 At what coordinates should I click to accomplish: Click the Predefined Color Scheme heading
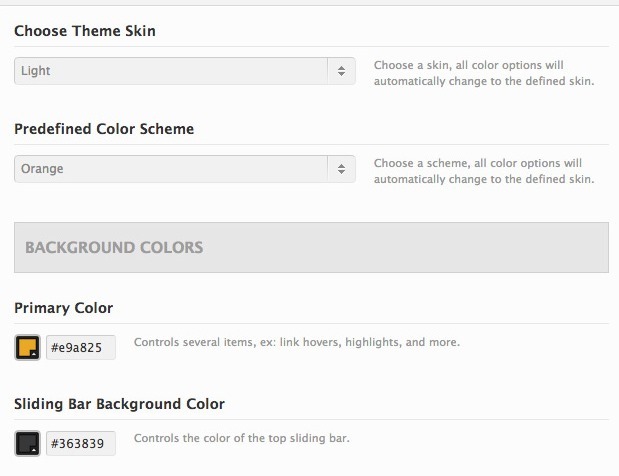pyautogui.click(x=104, y=129)
